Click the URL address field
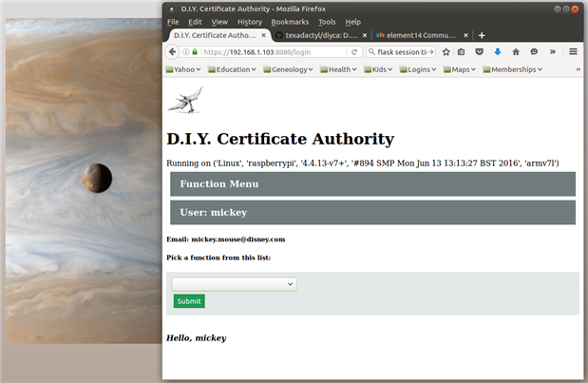This screenshot has width=588, height=383. pyautogui.click(x=273, y=51)
